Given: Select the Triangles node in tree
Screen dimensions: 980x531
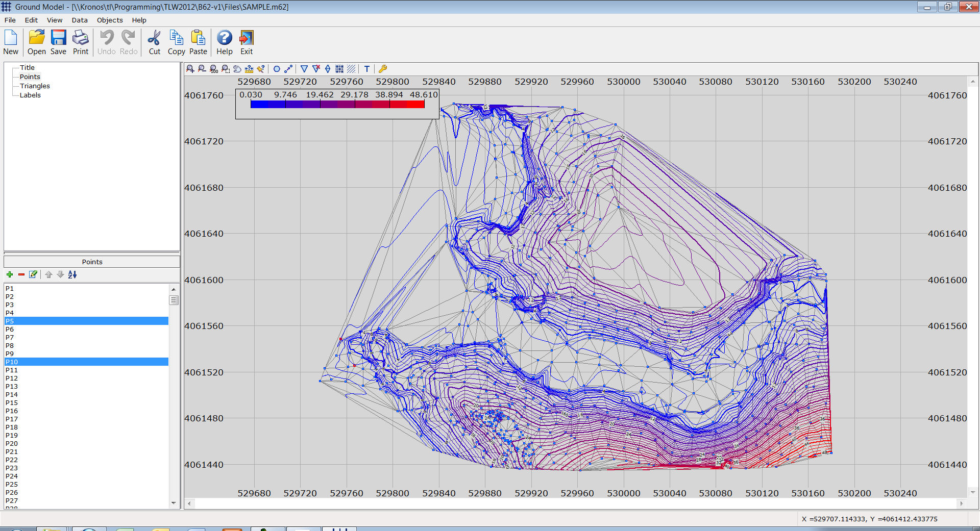Looking at the screenshot, I should tap(35, 86).
